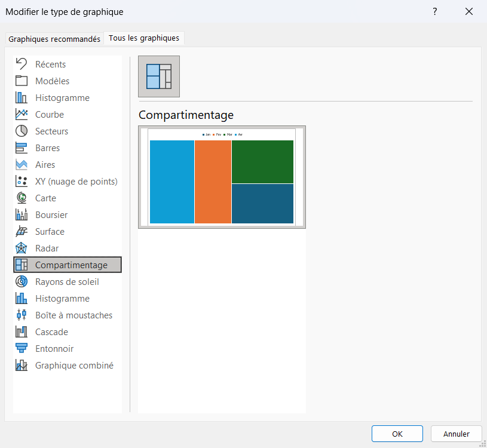Click the Carte globe icon
Screen dimensions: 487x448
point(22,198)
